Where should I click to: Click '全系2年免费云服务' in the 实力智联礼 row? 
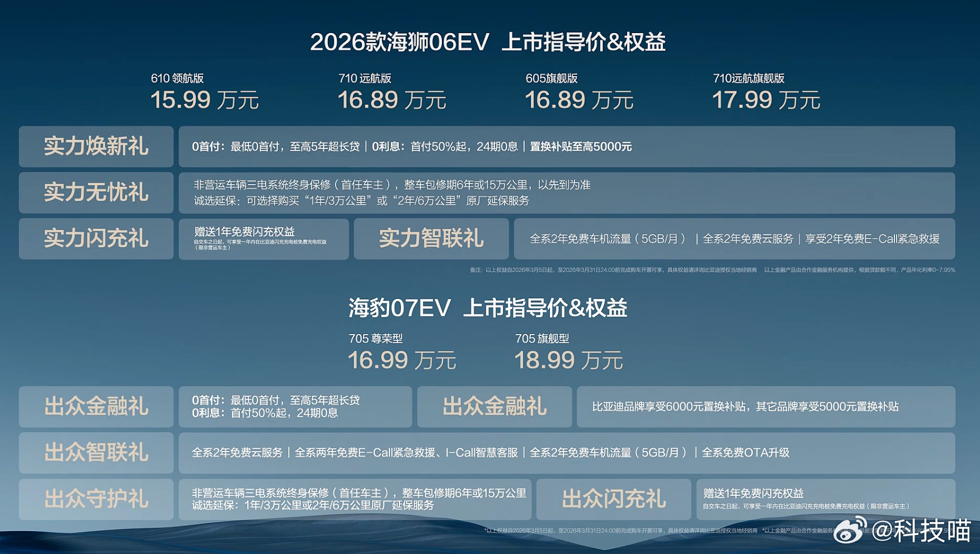coord(748,239)
